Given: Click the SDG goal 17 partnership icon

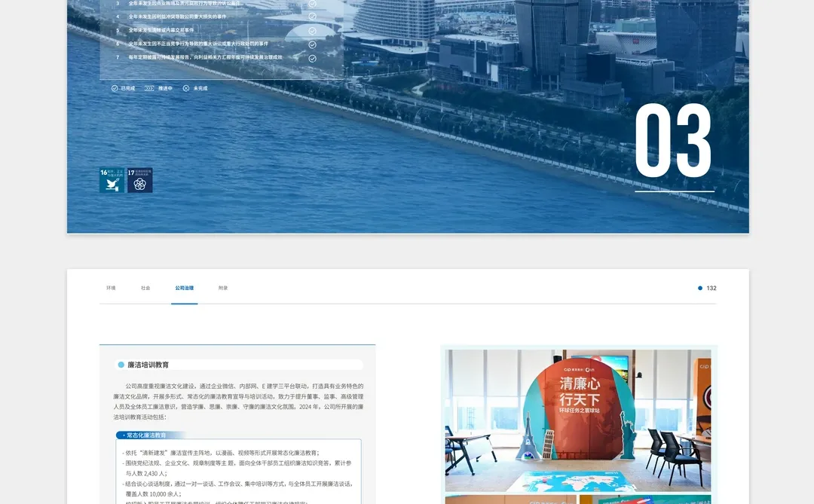Looking at the screenshot, I should [x=140, y=181].
